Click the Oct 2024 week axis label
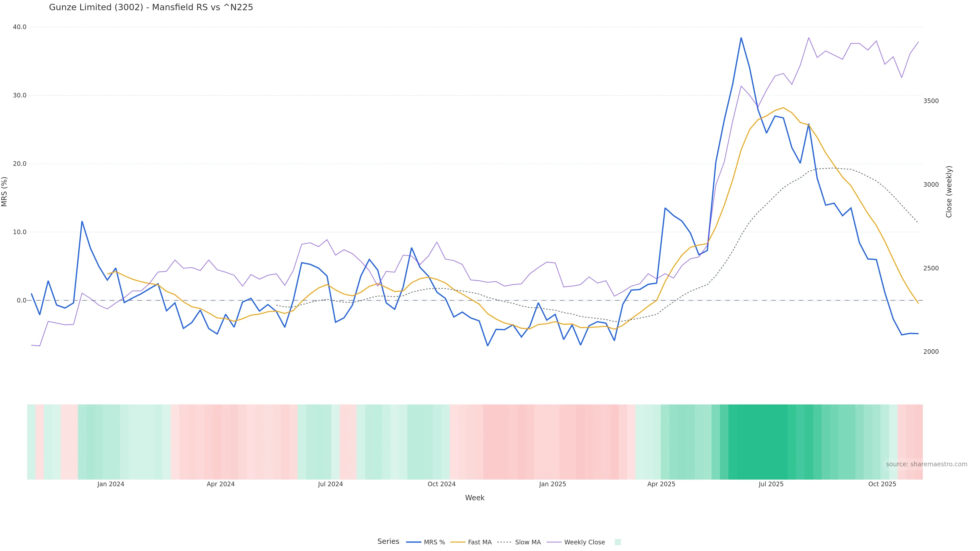 441,484
